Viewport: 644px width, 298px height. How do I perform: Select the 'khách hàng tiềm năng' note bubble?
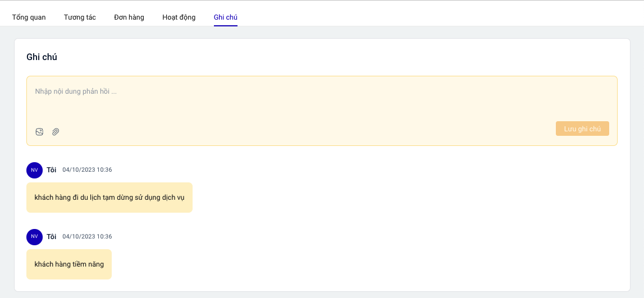[69, 264]
